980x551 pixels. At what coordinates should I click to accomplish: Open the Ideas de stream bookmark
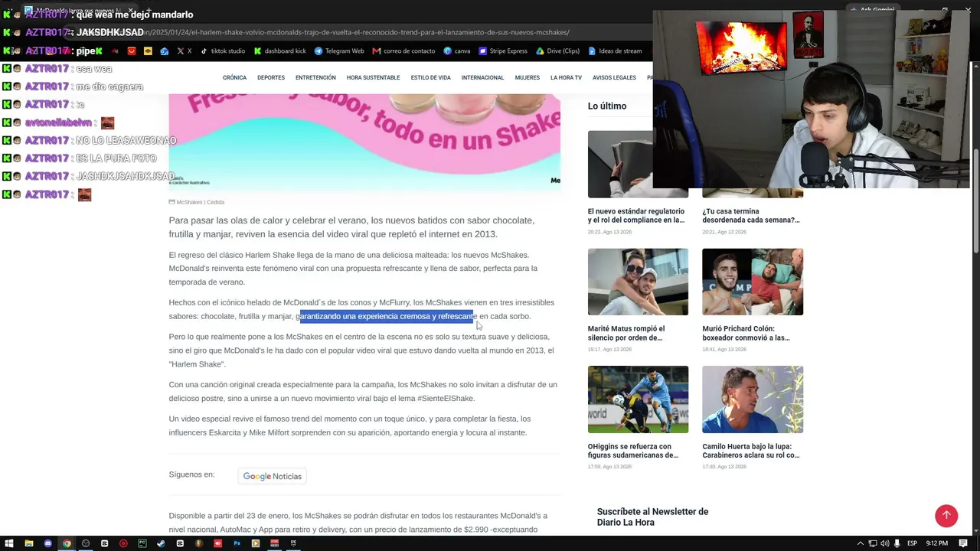pyautogui.click(x=615, y=51)
